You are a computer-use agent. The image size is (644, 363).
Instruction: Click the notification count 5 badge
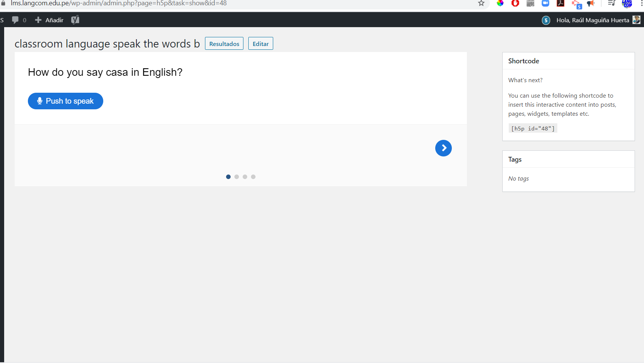(546, 20)
